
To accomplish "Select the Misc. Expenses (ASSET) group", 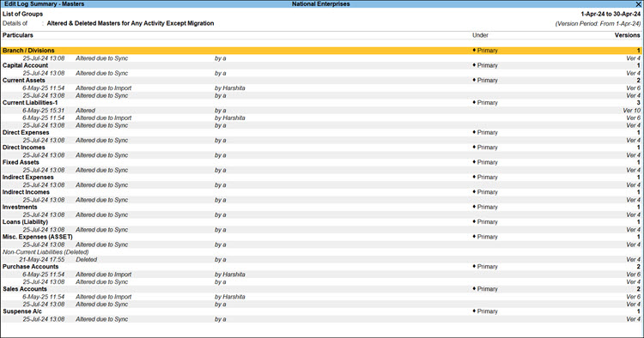I will 38,237.
